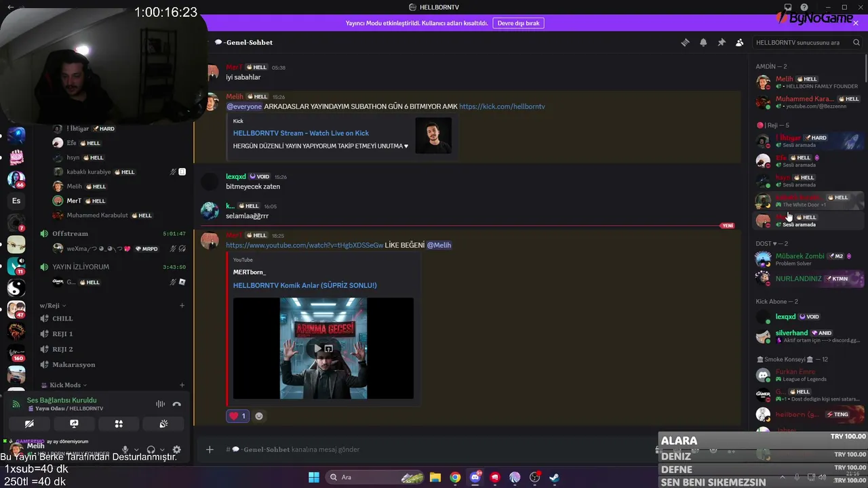Toggle the member list icon
Screen dimensions: 868x488
point(740,42)
